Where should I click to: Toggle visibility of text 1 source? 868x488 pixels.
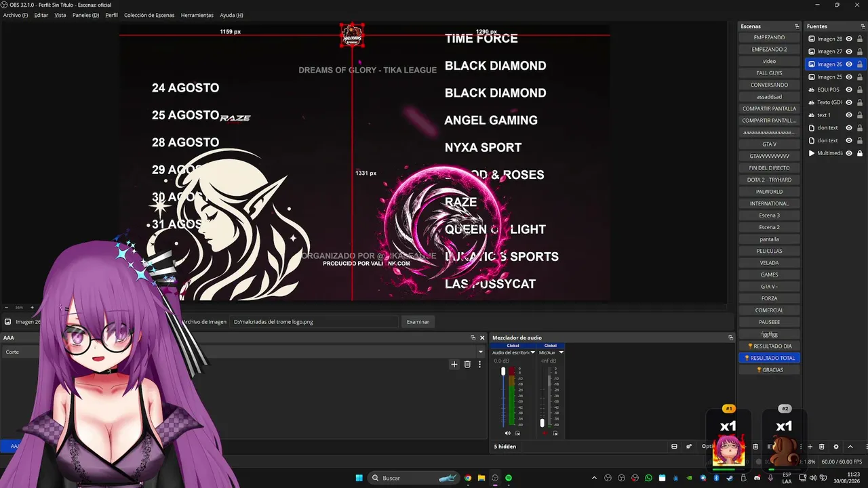[x=849, y=115]
